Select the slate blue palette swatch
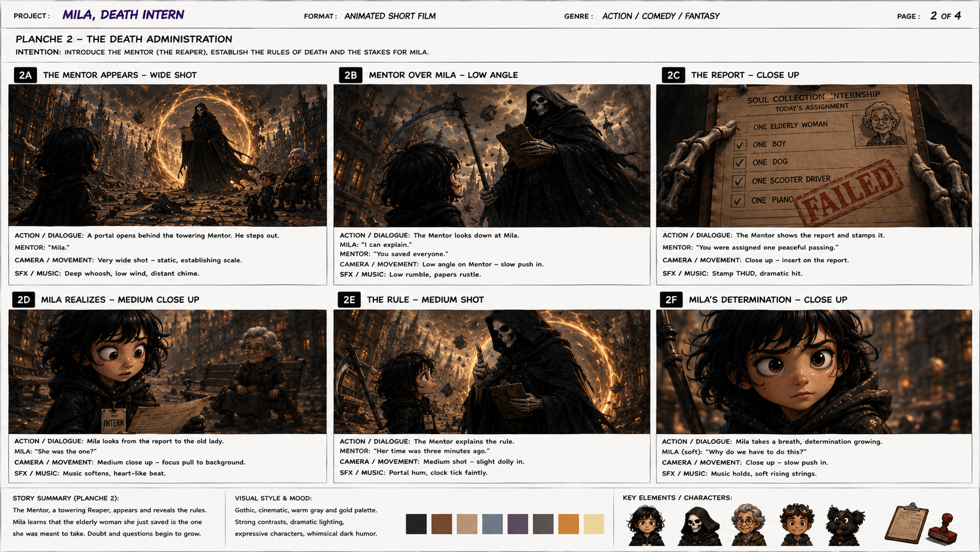The height and width of the screenshot is (552, 980). point(492,524)
